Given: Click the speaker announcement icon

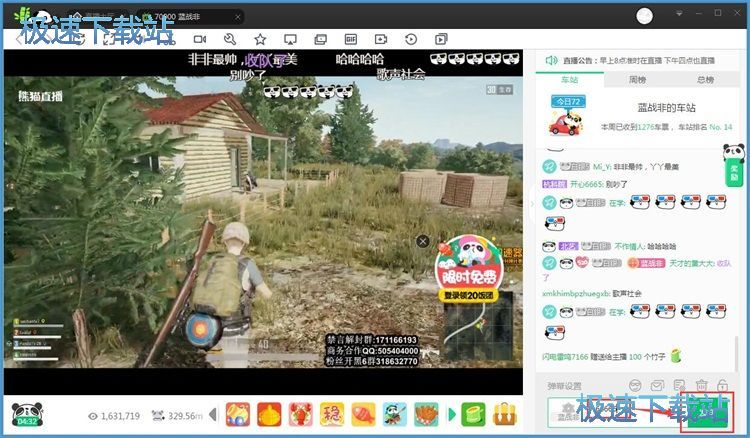Looking at the screenshot, I should pos(551,60).
